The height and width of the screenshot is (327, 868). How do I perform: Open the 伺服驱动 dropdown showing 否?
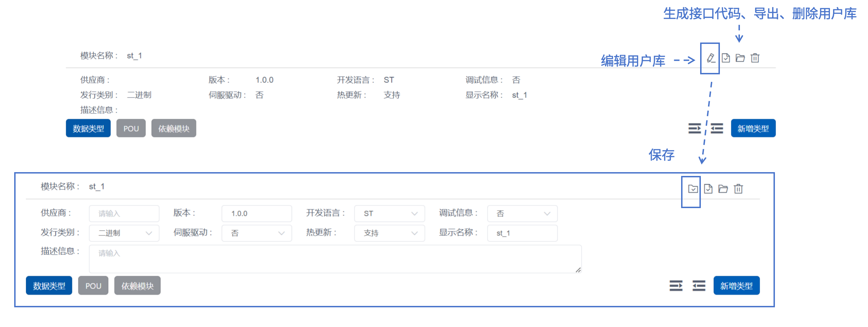256,233
